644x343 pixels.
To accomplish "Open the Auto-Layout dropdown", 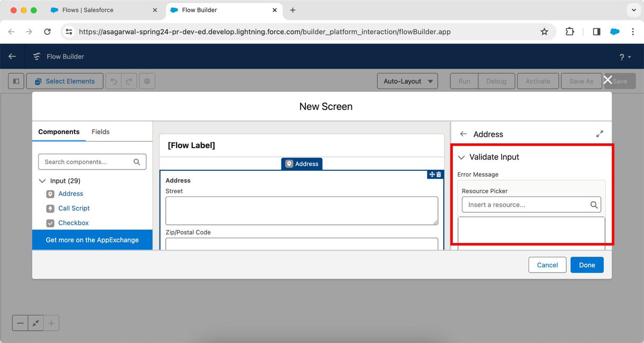I will 408,81.
